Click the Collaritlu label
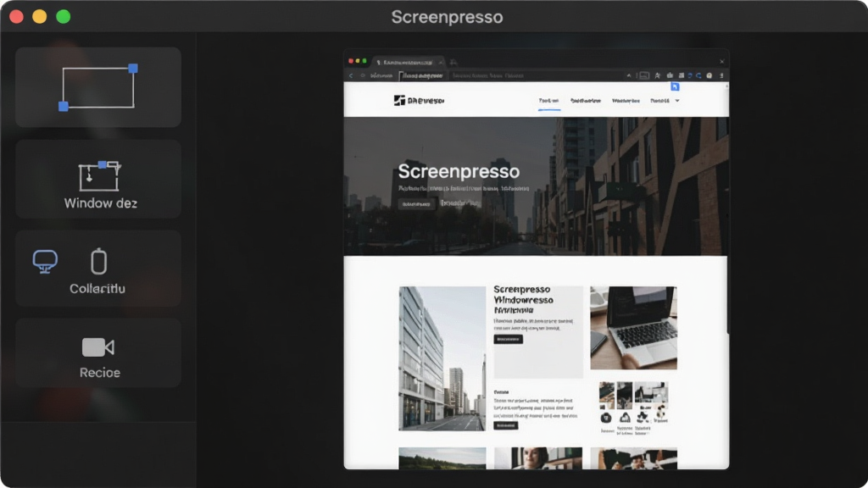This screenshot has height=488, width=868. (x=97, y=288)
